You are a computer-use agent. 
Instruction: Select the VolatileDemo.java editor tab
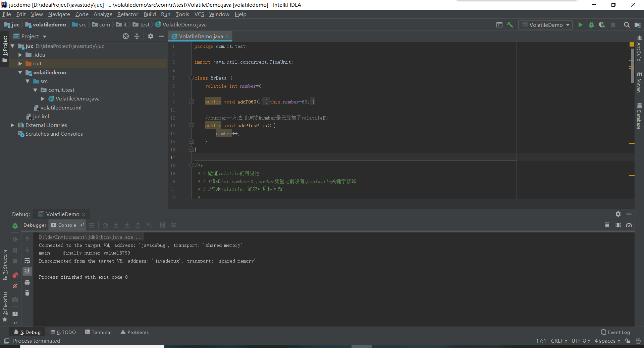click(200, 36)
